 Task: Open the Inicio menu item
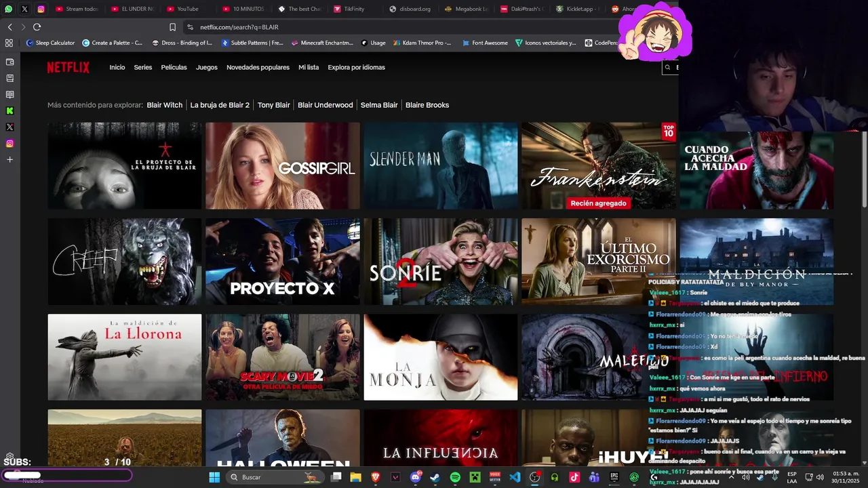point(117,67)
